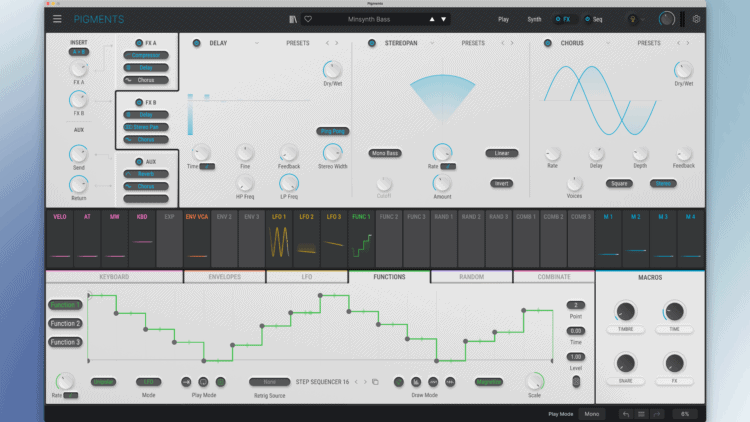Open the preset library browser icon
This screenshot has width=750, height=422.
click(x=292, y=19)
